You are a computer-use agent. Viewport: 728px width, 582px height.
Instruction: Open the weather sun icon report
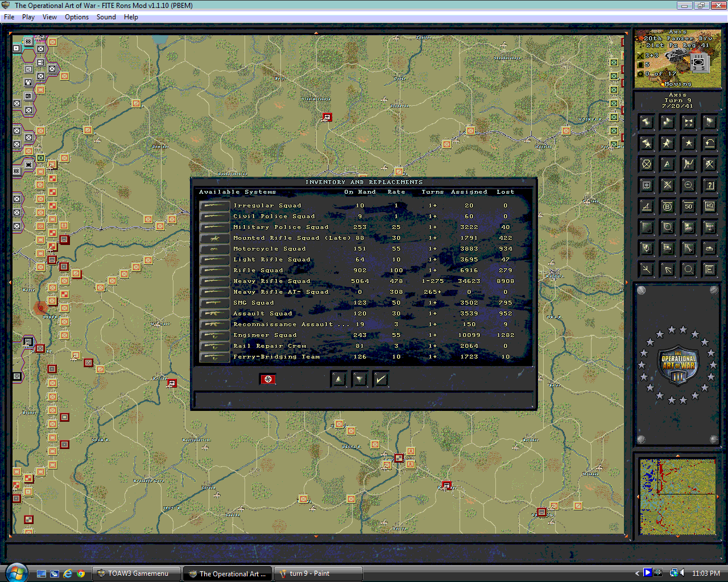[x=689, y=227]
